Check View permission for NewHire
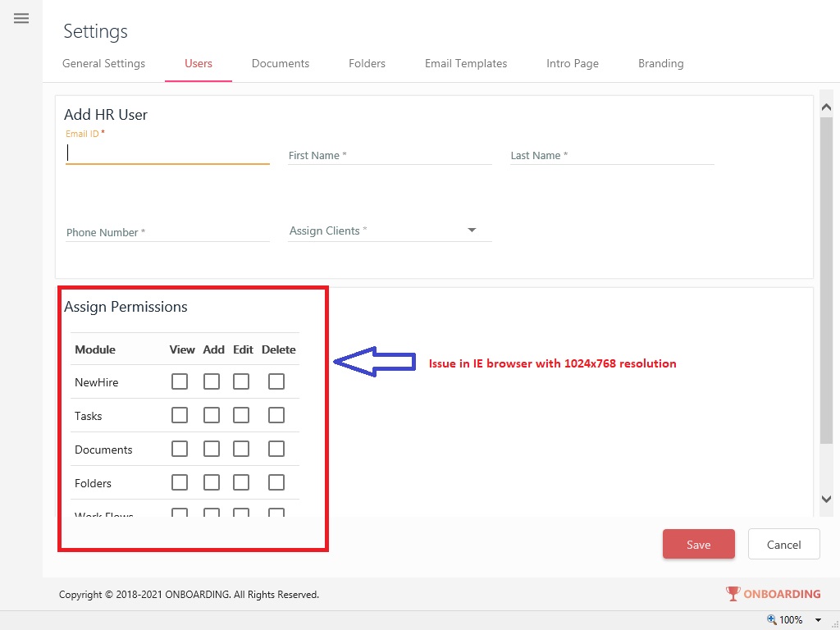This screenshot has height=630, width=840. point(180,381)
